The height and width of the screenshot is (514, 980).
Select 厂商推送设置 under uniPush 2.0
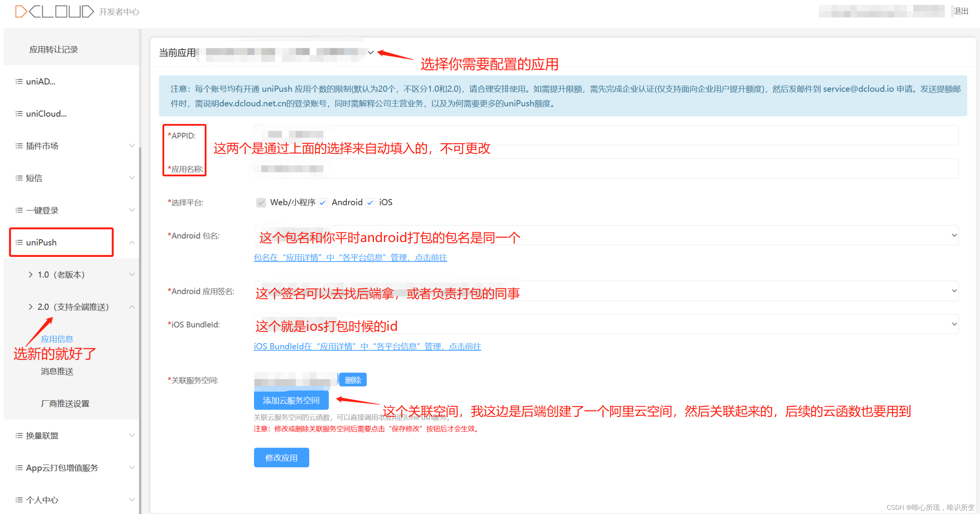[x=65, y=403]
